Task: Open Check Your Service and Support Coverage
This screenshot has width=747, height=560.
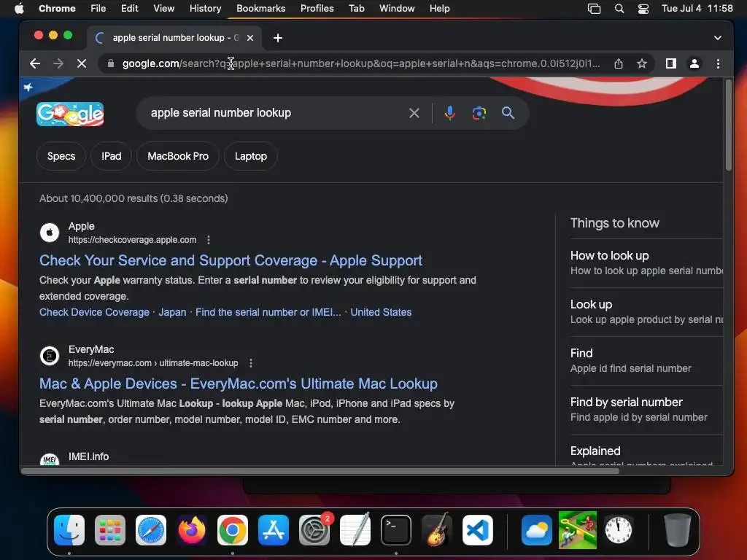Action: 231,260
